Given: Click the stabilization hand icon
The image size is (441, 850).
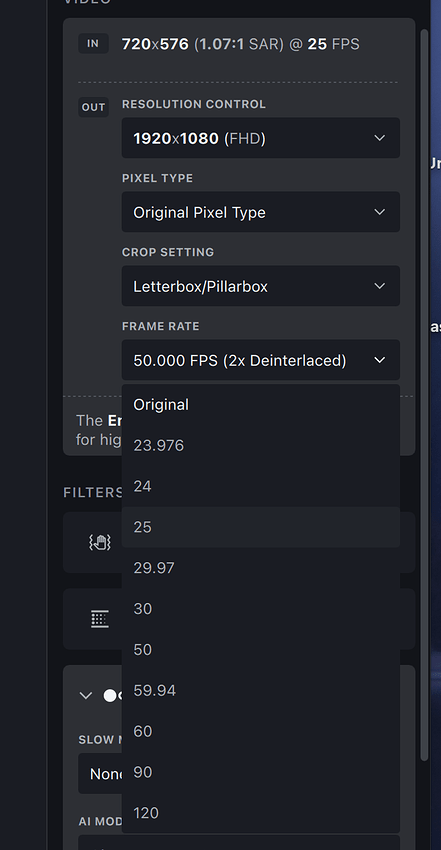Looking at the screenshot, I should 100,542.
